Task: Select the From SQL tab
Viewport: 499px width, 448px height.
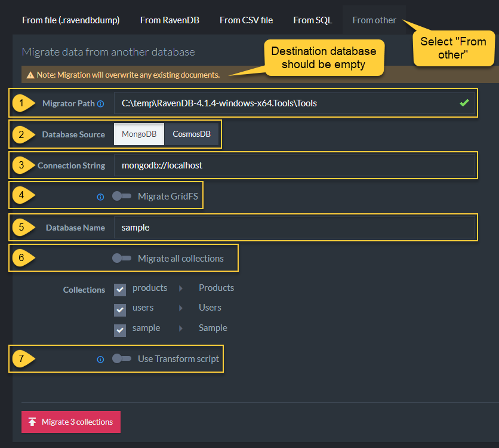Action: tap(313, 20)
